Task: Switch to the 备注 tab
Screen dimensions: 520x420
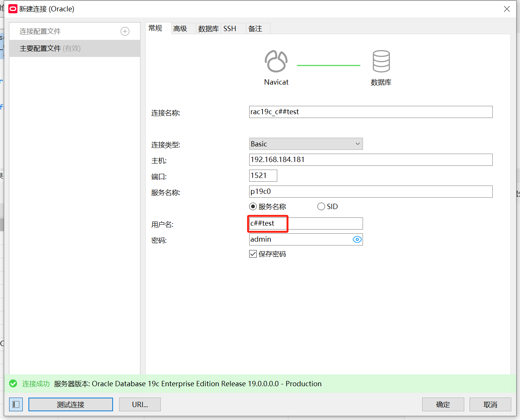Action: point(255,28)
